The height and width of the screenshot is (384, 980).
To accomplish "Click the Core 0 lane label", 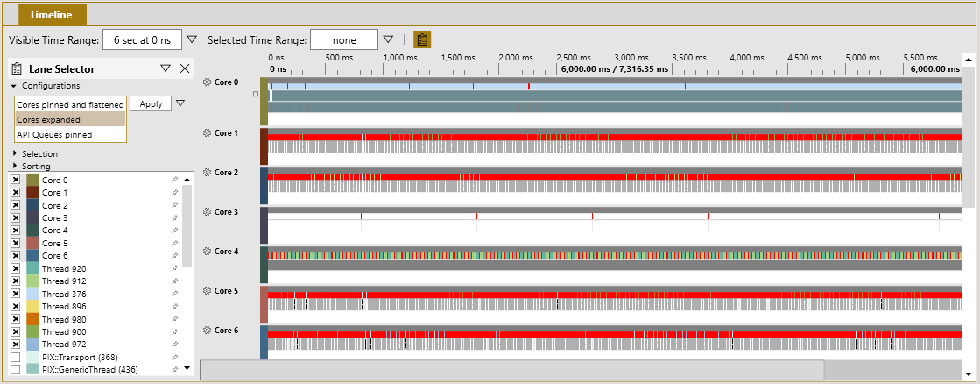I will pos(226,82).
